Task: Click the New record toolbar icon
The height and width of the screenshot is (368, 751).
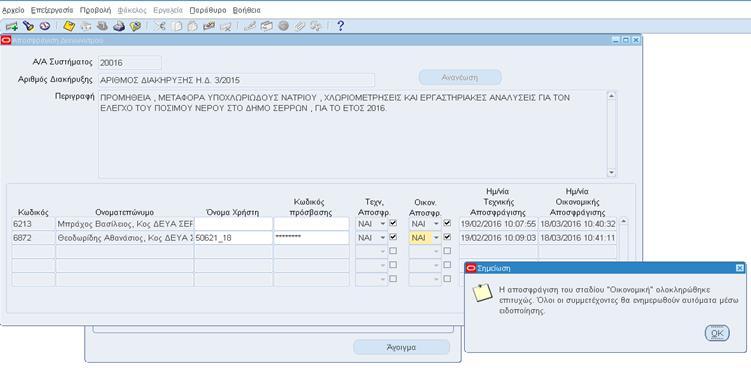Action: (x=12, y=26)
